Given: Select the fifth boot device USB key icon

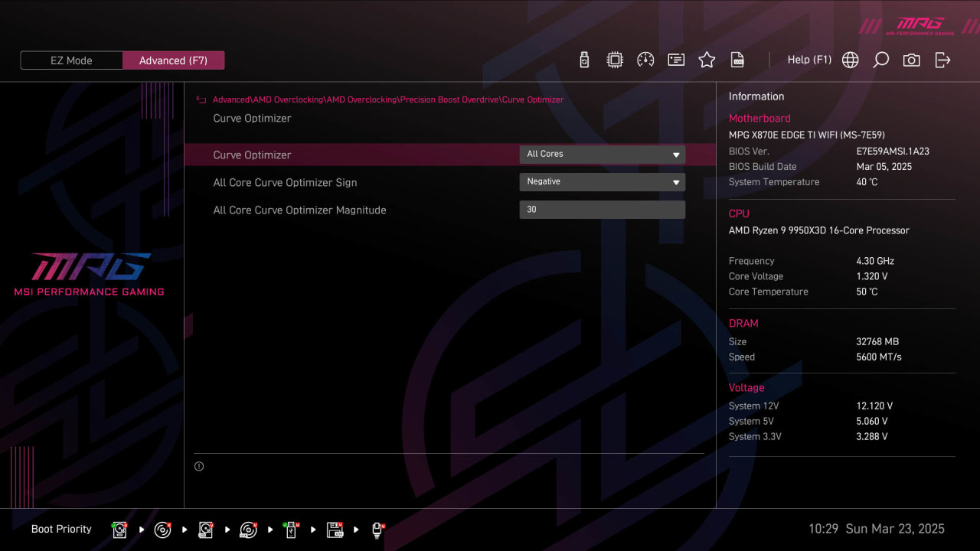Looking at the screenshot, I should click(x=291, y=530).
